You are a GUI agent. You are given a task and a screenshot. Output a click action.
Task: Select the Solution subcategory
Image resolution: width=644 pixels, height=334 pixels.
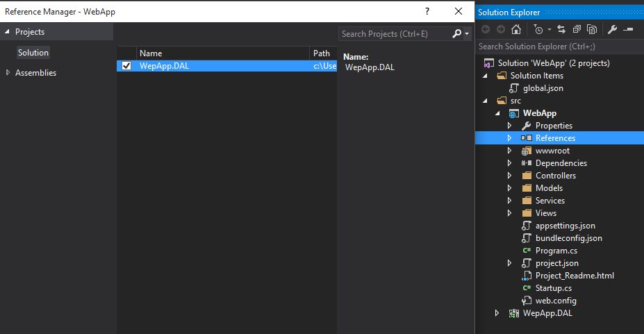[x=33, y=53]
